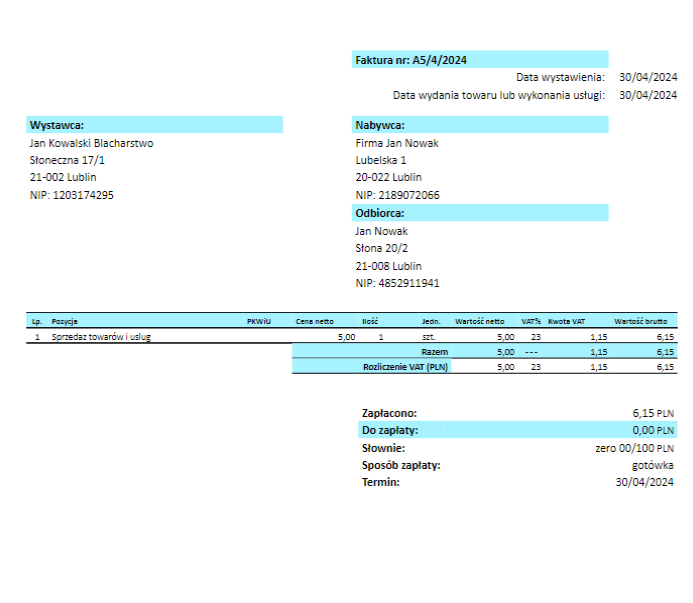Click the Ilość column header
This screenshot has height=603, width=693.
coord(370,321)
